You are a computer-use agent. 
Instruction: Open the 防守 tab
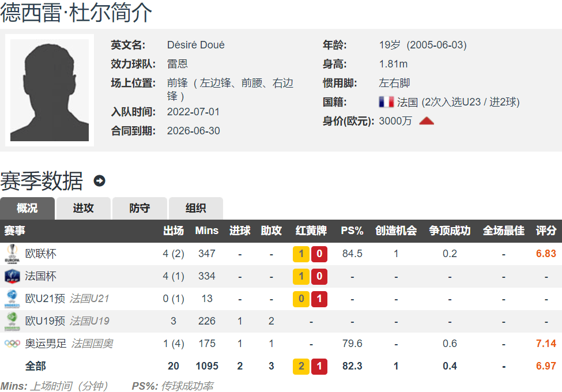click(x=139, y=208)
